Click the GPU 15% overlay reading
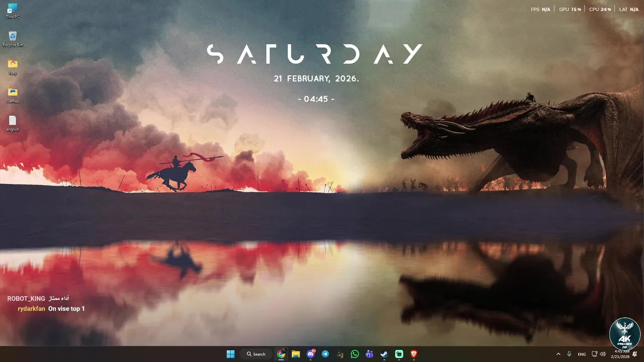Screen dimensions: 644x362 570,10
